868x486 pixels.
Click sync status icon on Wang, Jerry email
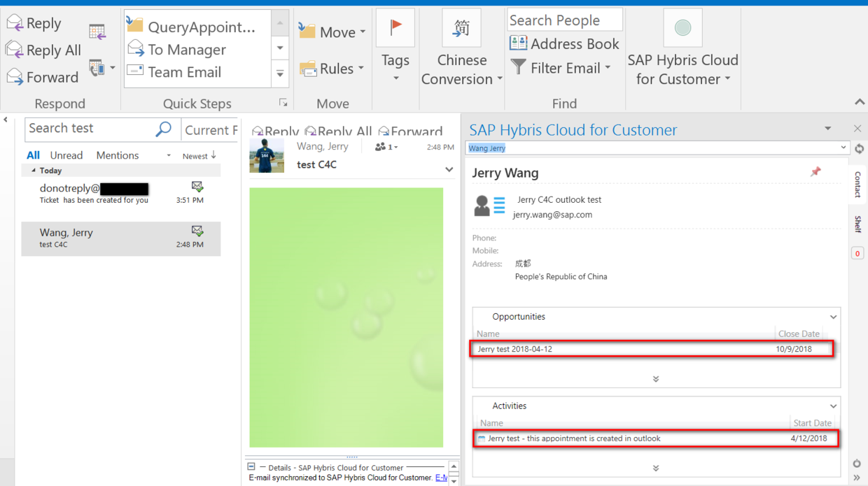pyautogui.click(x=197, y=231)
